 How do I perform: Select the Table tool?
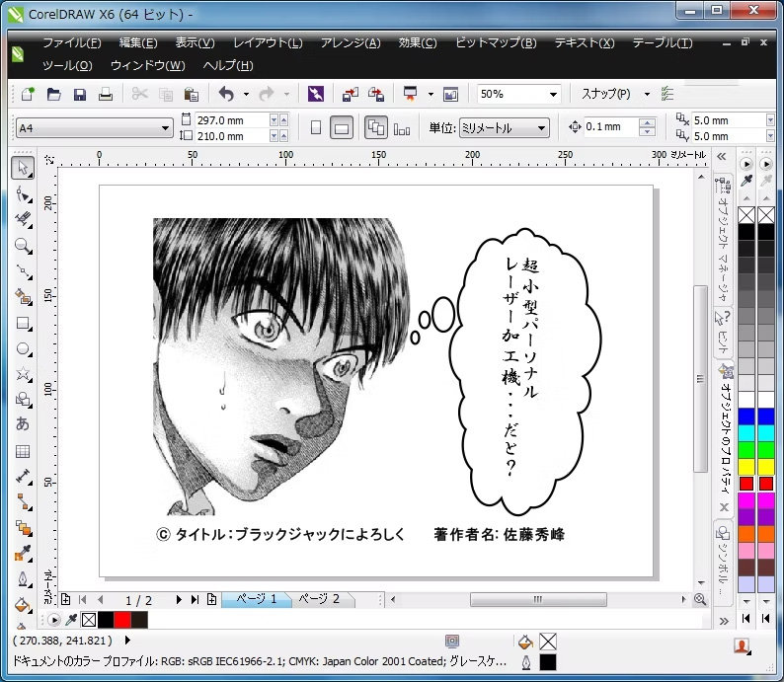click(x=23, y=451)
